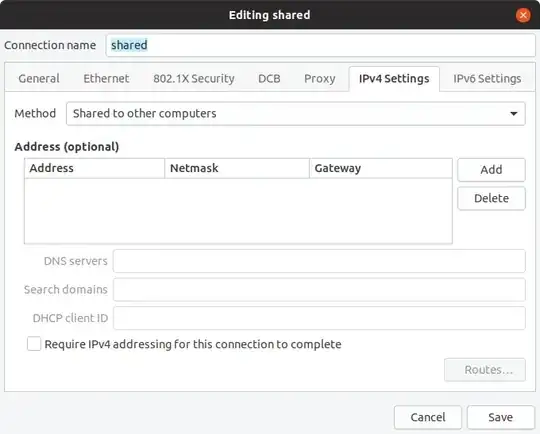Close the Editing shared dialog
Image resolution: width=540 pixels, height=434 pixels.
523,15
